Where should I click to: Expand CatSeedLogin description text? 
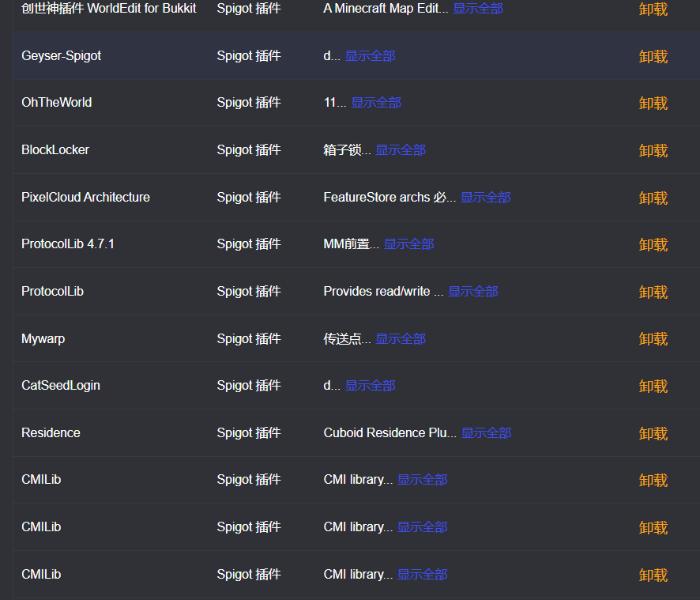pos(370,386)
